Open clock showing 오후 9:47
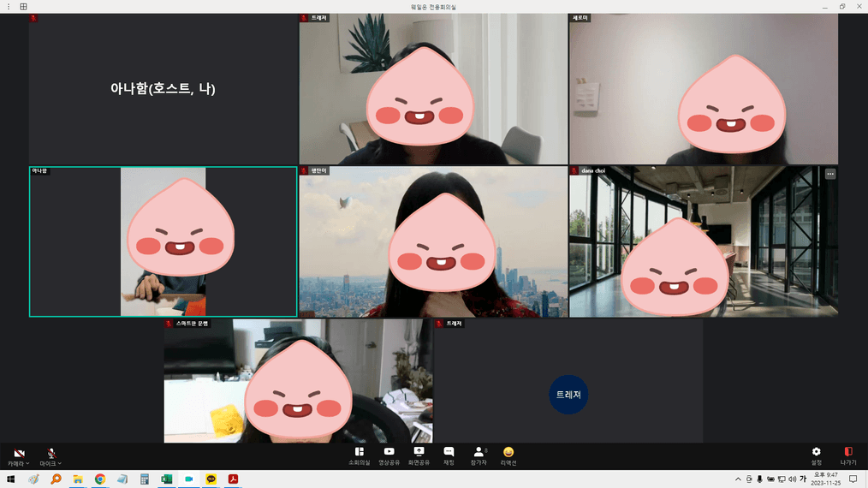 coord(825,479)
